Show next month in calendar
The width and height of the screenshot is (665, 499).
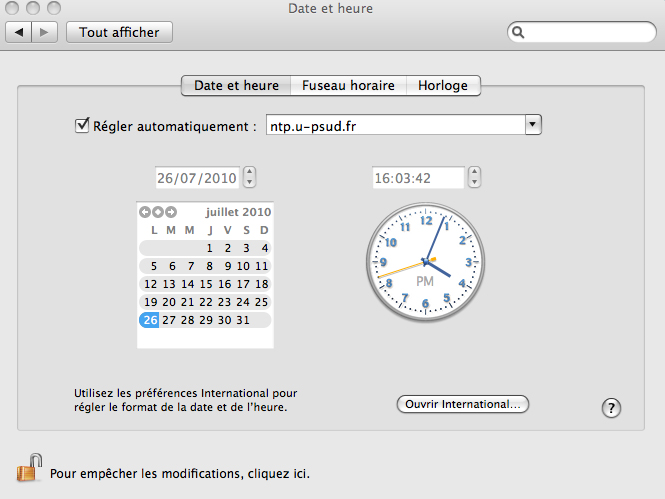click(x=171, y=212)
